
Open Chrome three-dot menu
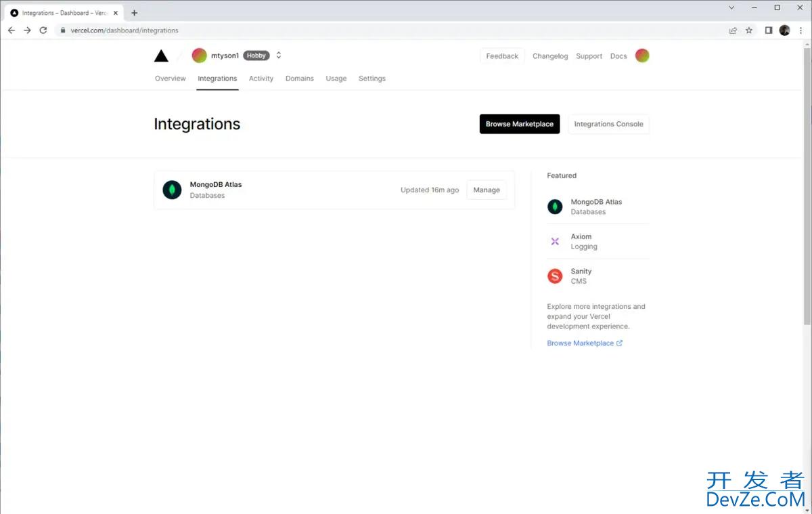(x=801, y=30)
